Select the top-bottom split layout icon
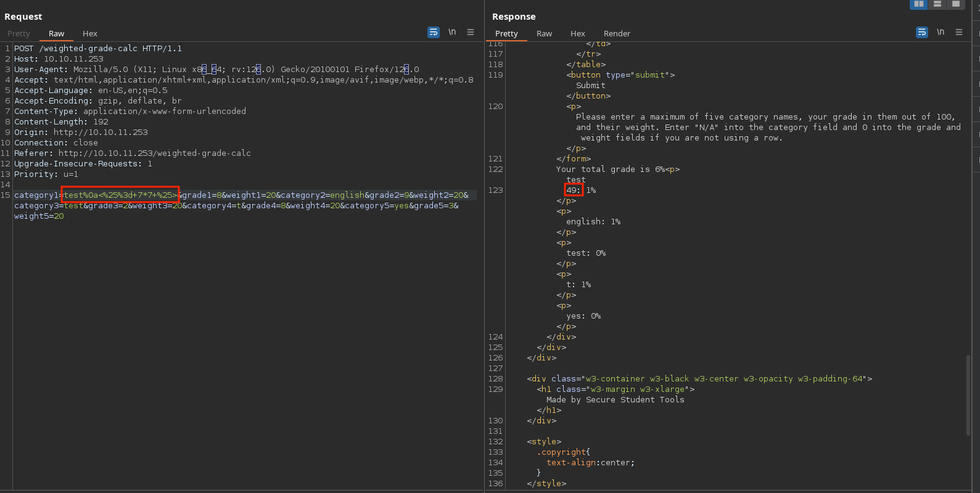The height and width of the screenshot is (493, 980). (x=937, y=4)
